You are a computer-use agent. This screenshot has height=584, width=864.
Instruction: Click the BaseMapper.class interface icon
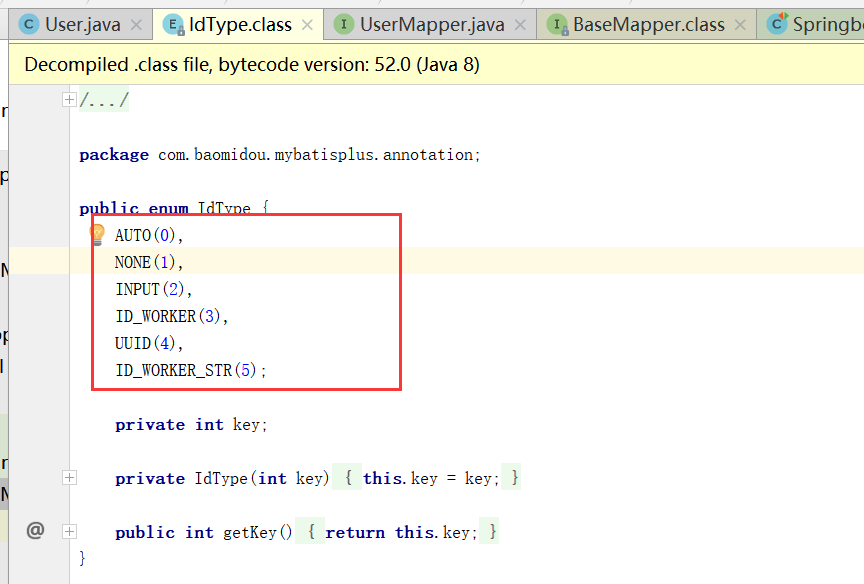tap(558, 24)
